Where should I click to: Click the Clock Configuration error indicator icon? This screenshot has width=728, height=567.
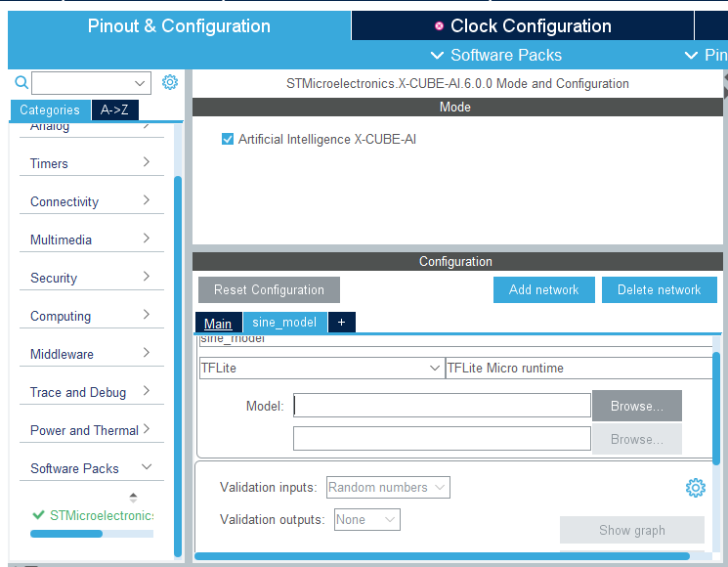pos(439,26)
